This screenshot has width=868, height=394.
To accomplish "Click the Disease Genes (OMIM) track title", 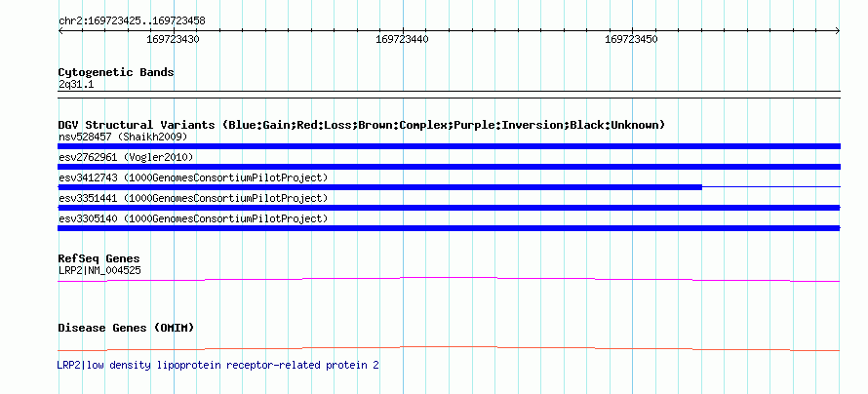I will pyautogui.click(x=126, y=328).
